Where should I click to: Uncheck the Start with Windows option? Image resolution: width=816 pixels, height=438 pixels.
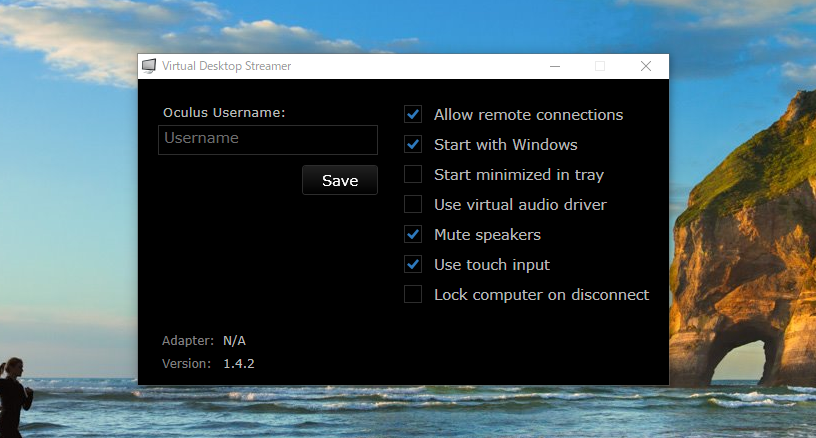tap(413, 145)
